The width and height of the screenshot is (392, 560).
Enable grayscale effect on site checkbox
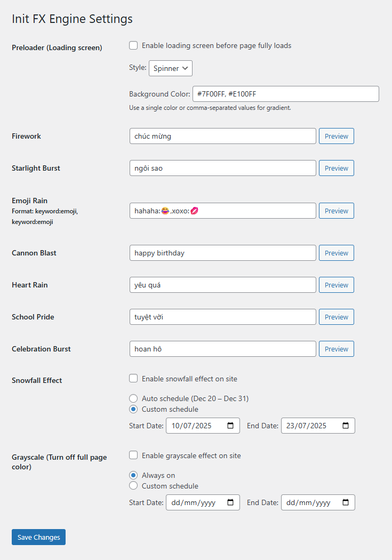133,455
